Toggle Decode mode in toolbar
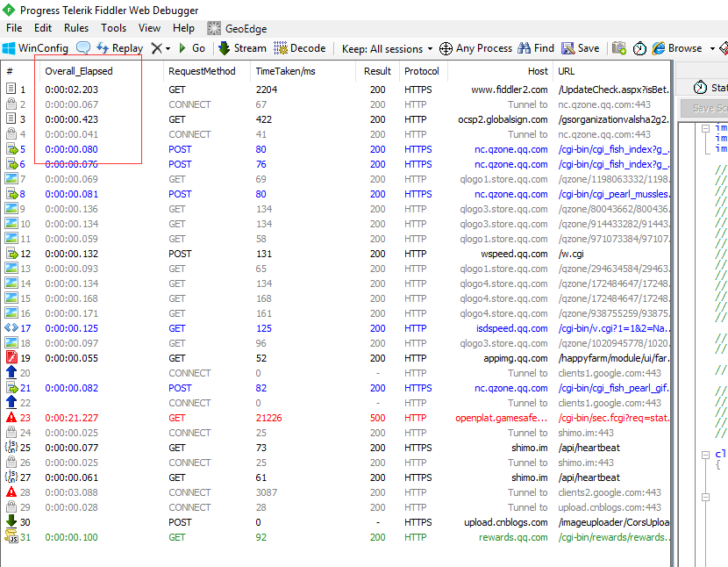This screenshot has width=728, height=567. pos(299,48)
